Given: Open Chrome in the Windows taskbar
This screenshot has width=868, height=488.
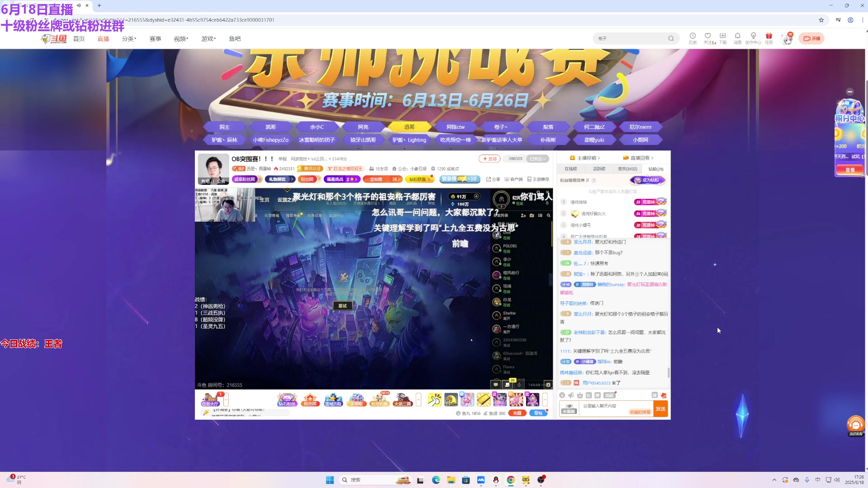Looking at the screenshot, I should (511, 480).
